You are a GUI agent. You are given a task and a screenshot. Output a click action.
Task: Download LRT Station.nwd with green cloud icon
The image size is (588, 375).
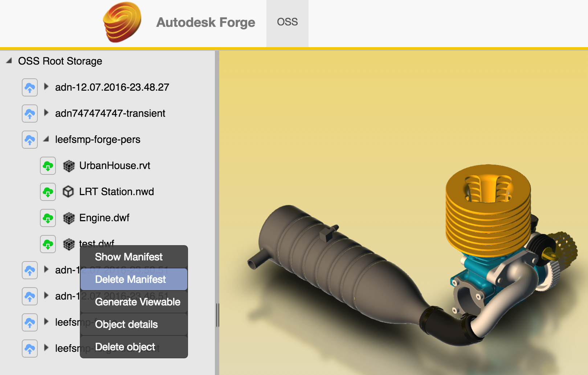[x=48, y=192]
